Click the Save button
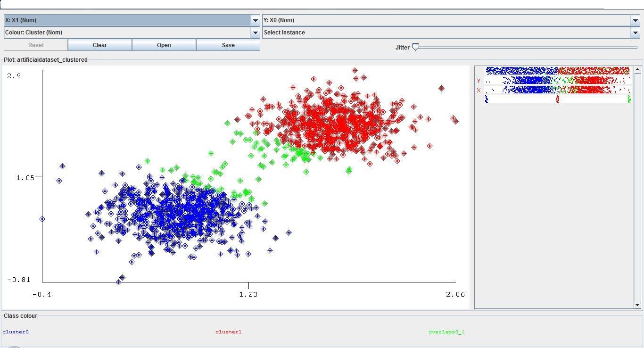The width and height of the screenshot is (644, 348). click(228, 45)
